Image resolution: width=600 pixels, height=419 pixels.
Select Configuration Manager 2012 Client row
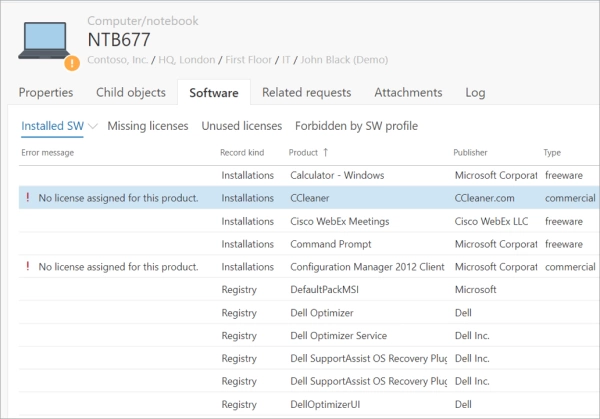(x=309, y=267)
